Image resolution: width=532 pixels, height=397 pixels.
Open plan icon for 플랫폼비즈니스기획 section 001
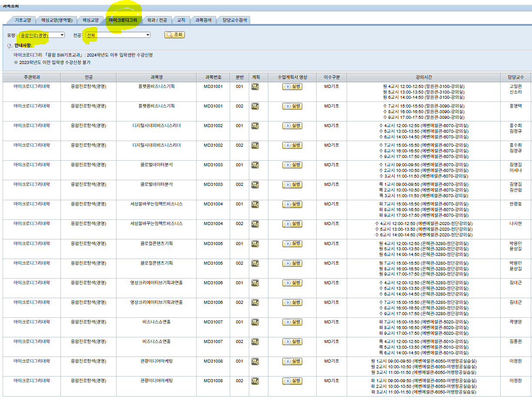(255, 87)
